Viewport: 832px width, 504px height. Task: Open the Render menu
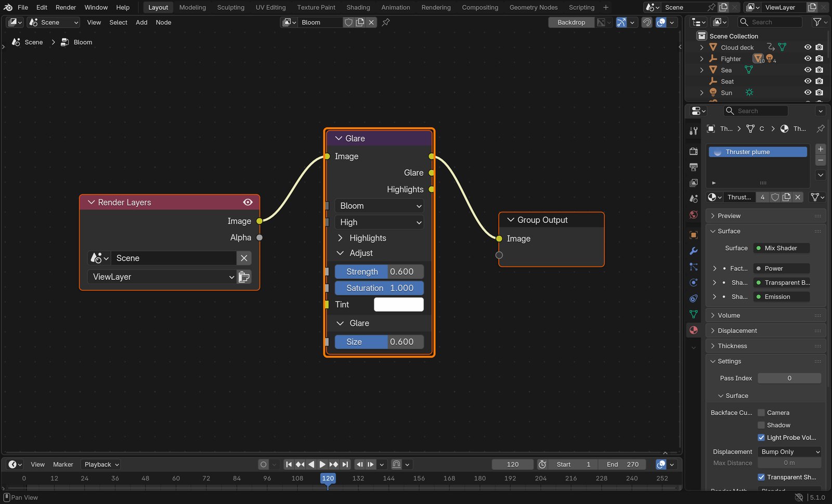[66, 7]
